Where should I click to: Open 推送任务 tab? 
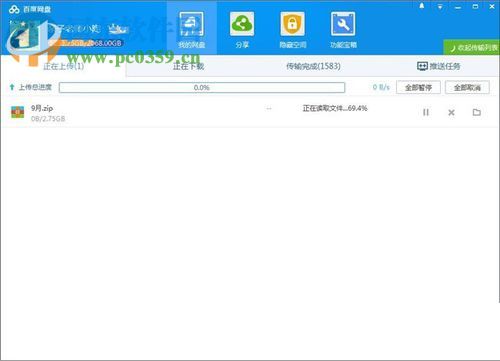click(x=438, y=66)
